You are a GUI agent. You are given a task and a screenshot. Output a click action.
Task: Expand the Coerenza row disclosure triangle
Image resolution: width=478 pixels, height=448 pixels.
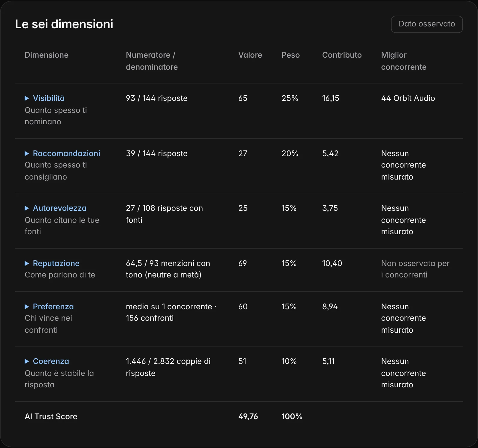click(27, 361)
